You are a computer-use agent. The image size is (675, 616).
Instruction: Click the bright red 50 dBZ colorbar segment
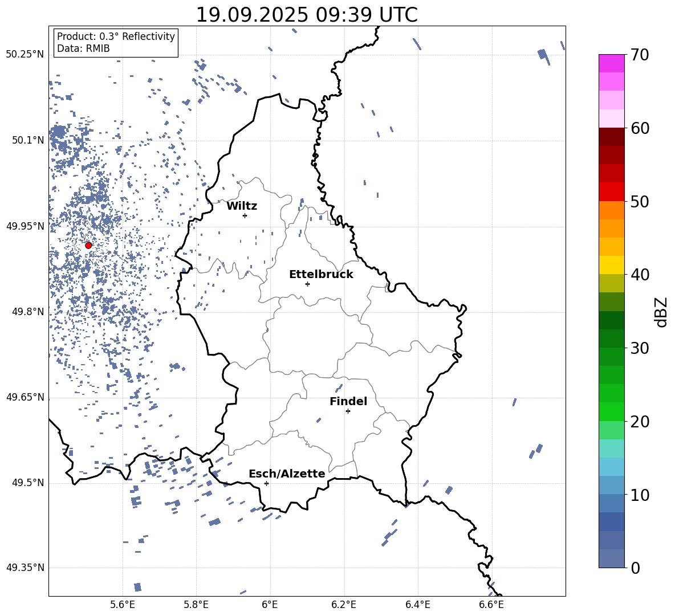point(612,192)
